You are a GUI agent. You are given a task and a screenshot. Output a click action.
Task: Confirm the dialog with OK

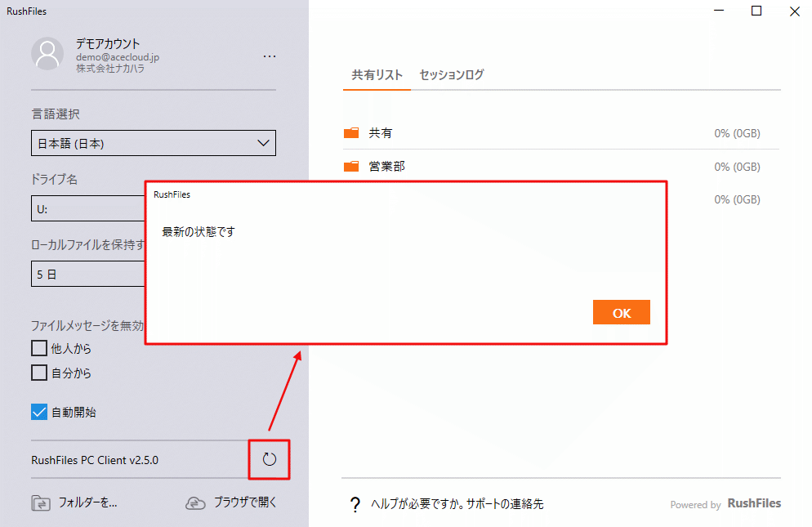(x=622, y=312)
